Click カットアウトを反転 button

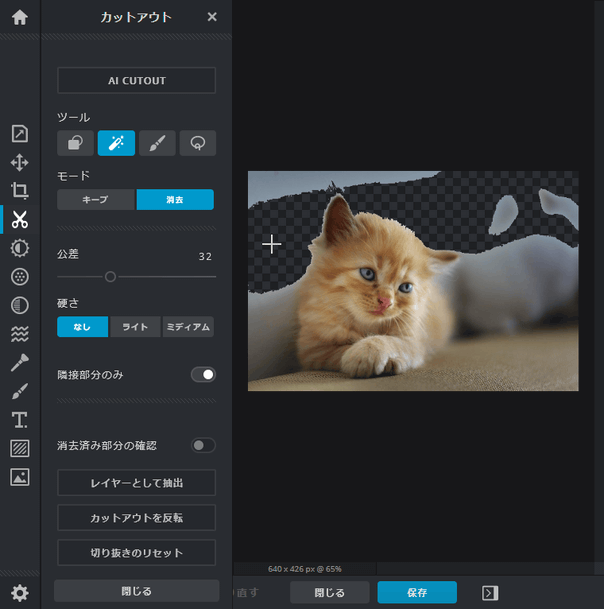point(136,518)
